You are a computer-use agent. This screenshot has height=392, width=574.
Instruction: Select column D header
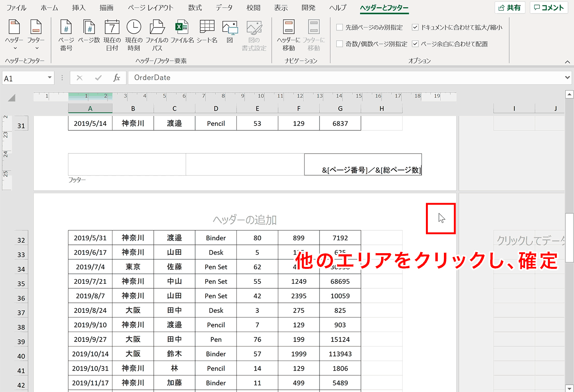(216, 109)
